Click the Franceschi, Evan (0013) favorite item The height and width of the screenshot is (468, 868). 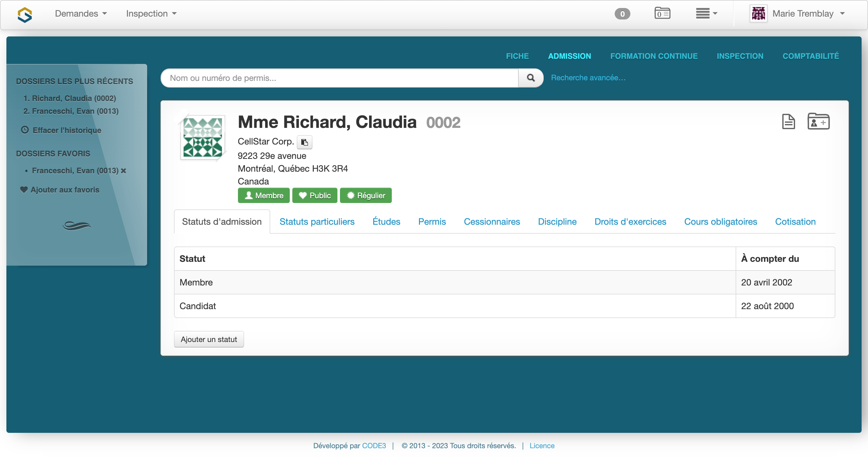(75, 171)
